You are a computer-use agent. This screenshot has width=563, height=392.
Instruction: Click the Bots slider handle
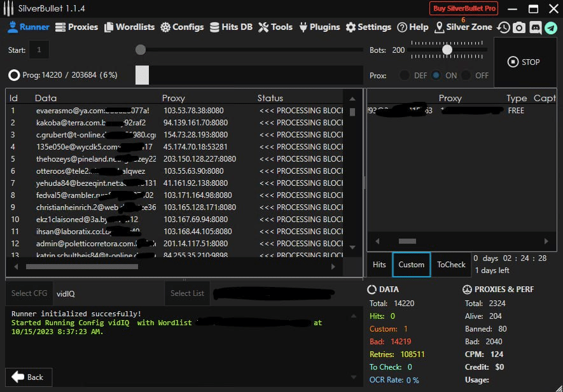coord(447,50)
